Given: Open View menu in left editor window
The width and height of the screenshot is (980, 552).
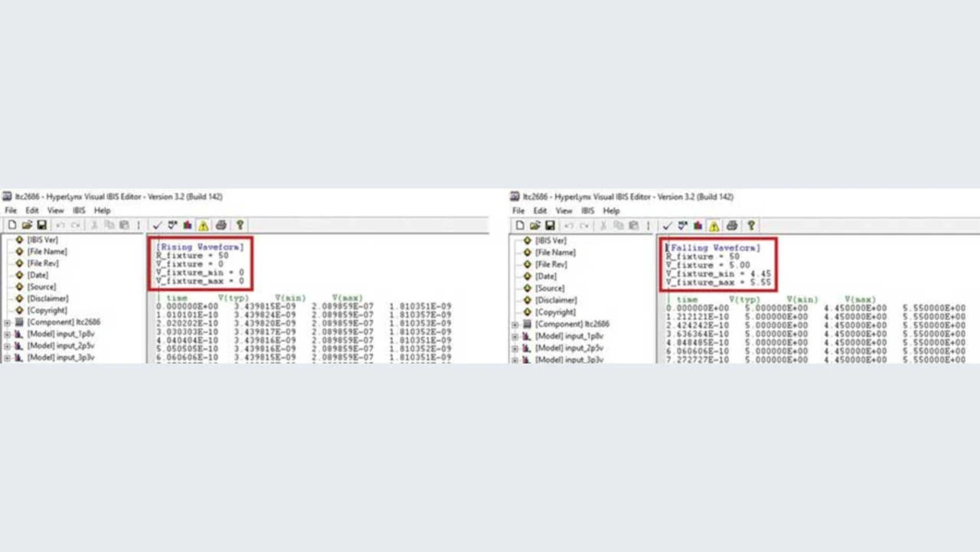Looking at the screenshot, I should [x=55, y=211].
